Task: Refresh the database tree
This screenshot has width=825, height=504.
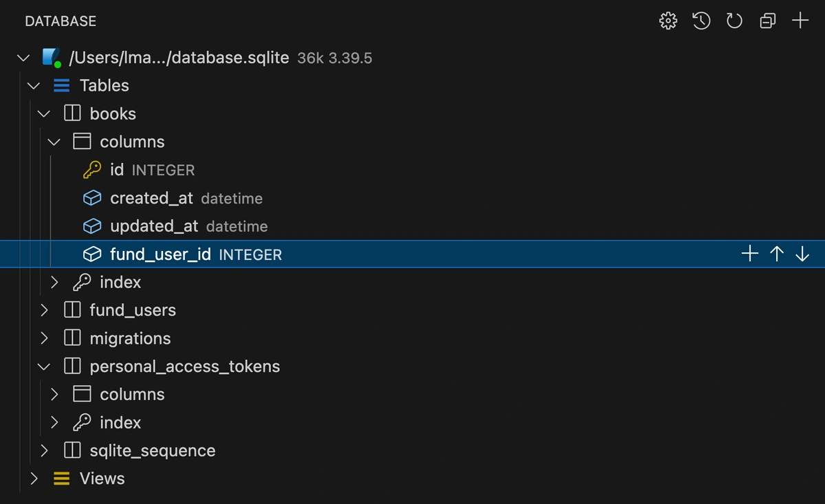Action: tap(734, 21)
